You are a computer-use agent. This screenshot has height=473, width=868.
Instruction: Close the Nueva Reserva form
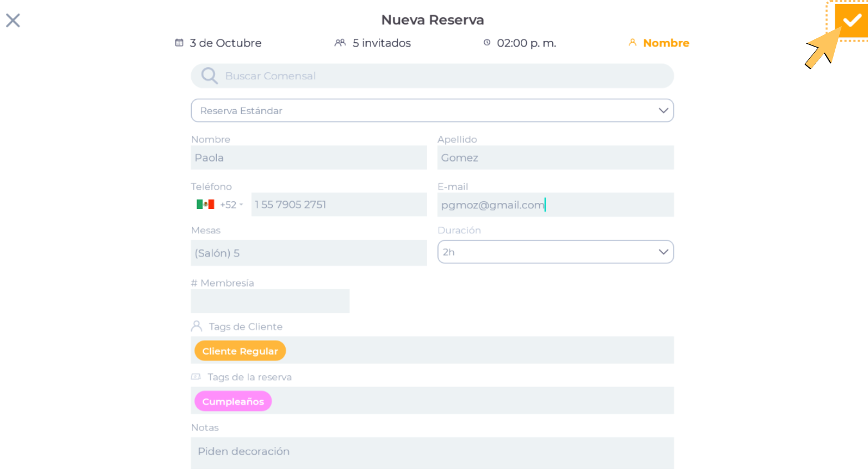pyautogui.click(x=13, y=21)
